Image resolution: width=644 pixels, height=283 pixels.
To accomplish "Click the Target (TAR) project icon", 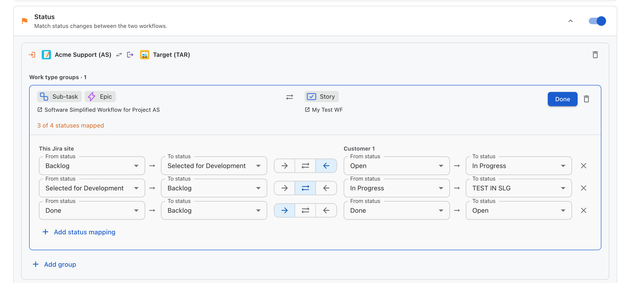I will pos(144,55).
